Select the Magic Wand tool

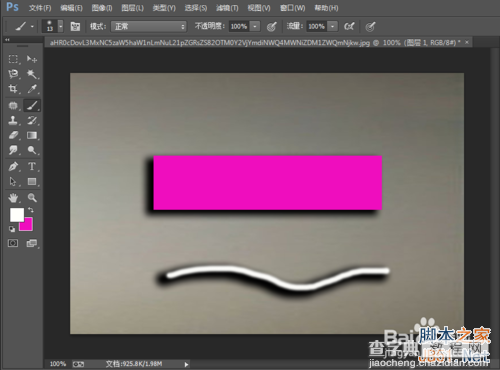pyautogui.click(x=32, y=74)
